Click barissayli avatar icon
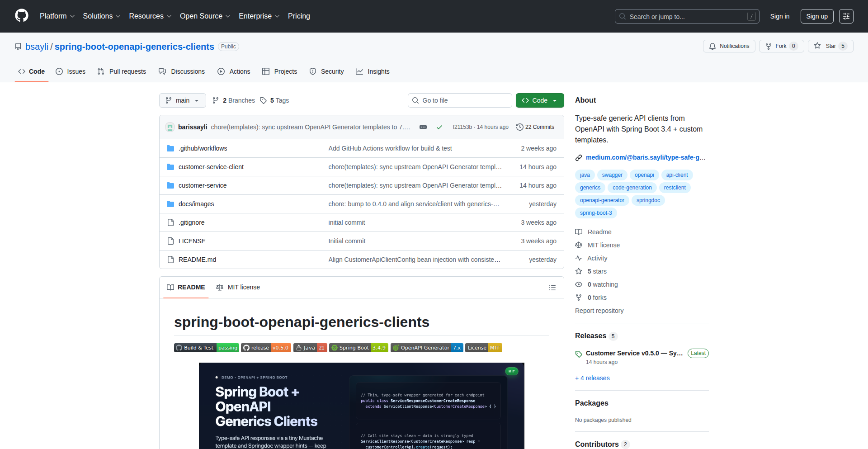This screenshot has height=449, width=868. (x=170, y=127)
